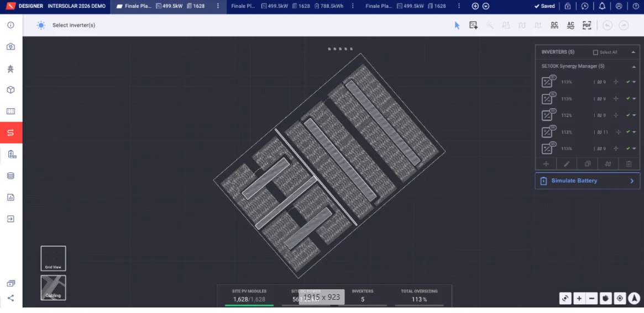Open the 3D cube sidebar icon
This screenshot has height=313, width=644.
point(11,90)
